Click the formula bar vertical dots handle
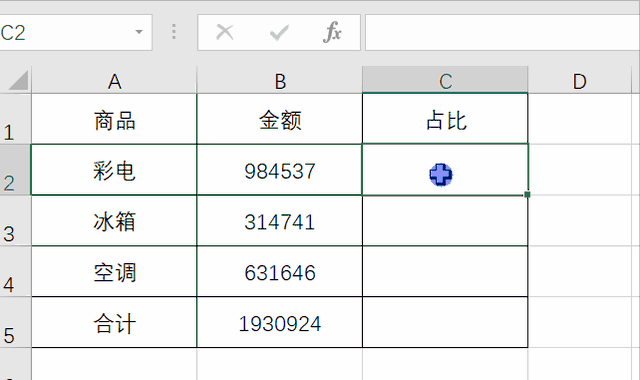640x380 pixels. 174,32
